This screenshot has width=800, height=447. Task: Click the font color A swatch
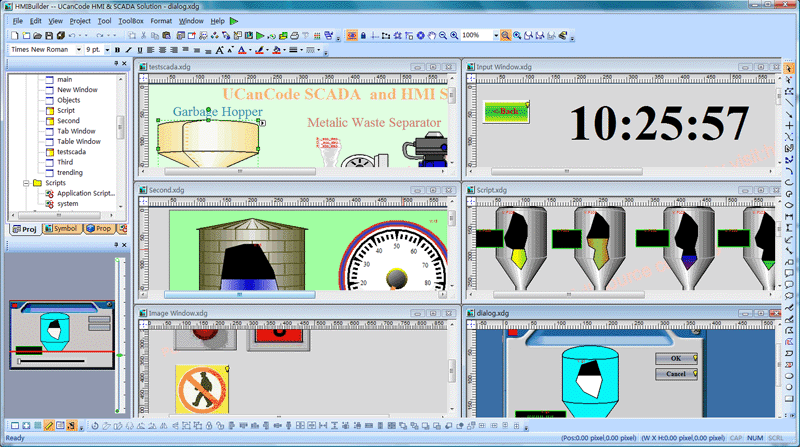pyautogui.click(x=242, y=49)
